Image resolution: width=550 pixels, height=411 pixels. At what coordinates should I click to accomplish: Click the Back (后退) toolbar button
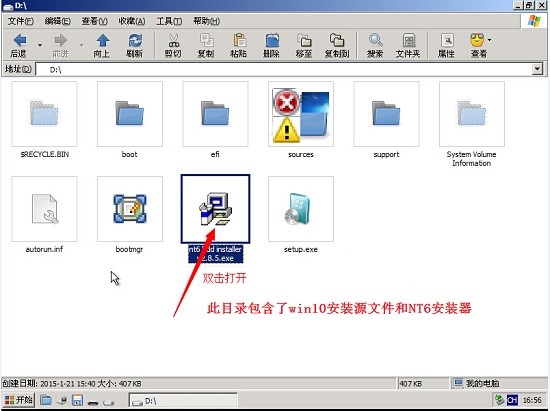[19, 46]
